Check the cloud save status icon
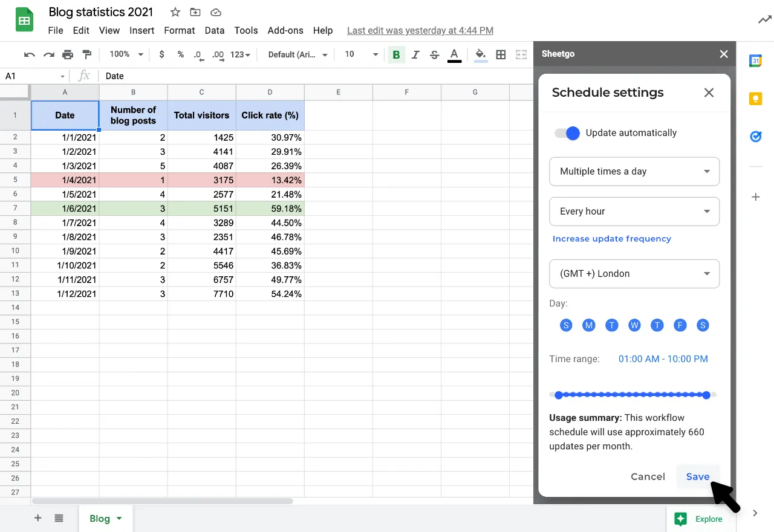This screenshot has width=774, height=532. [x=215, y=12]
